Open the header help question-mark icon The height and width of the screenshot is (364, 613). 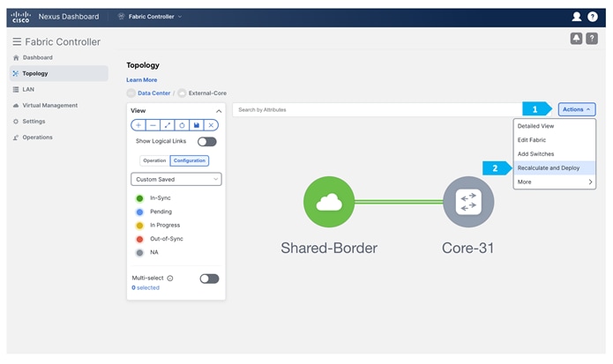pyautogui.click(x=593, y=17)
